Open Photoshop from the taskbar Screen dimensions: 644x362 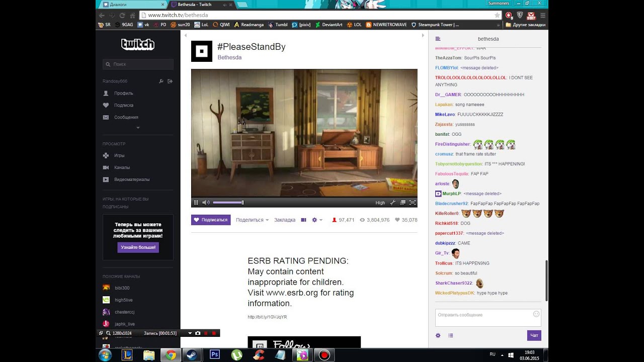coord(215,355)
